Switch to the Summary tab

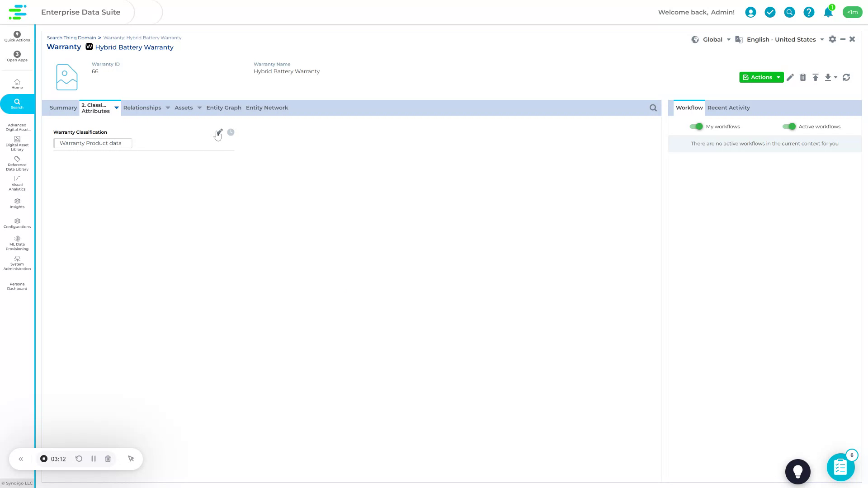63,108
